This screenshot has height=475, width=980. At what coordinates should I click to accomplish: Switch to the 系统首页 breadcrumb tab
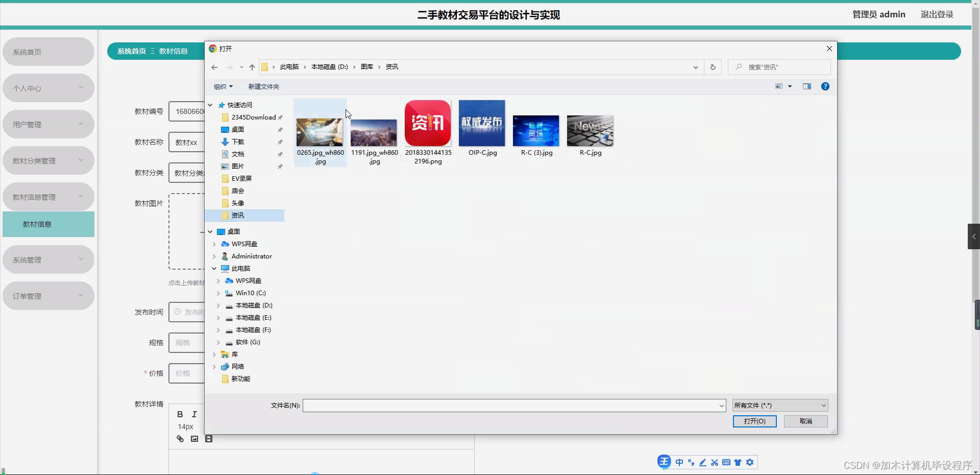coord(131,51)
